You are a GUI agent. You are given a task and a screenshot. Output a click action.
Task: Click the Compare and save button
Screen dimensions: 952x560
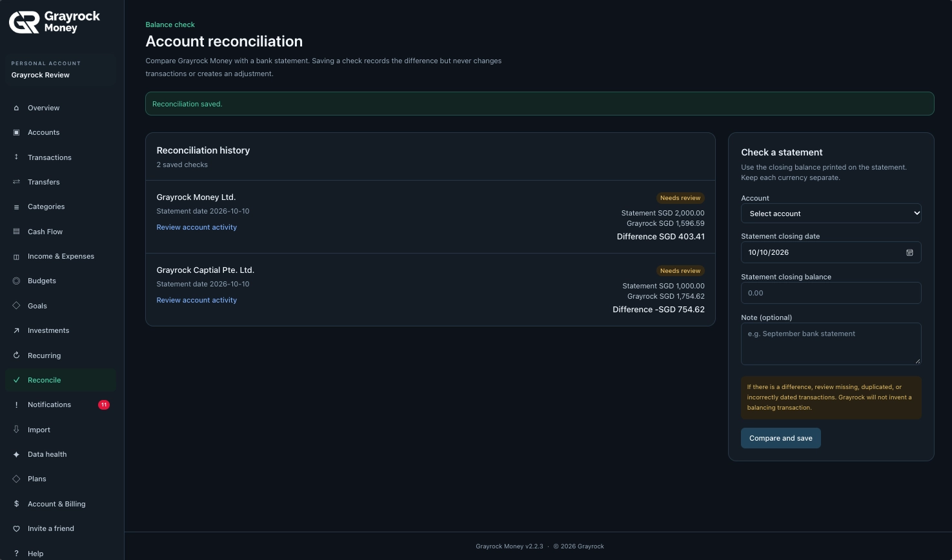[780, 438]
